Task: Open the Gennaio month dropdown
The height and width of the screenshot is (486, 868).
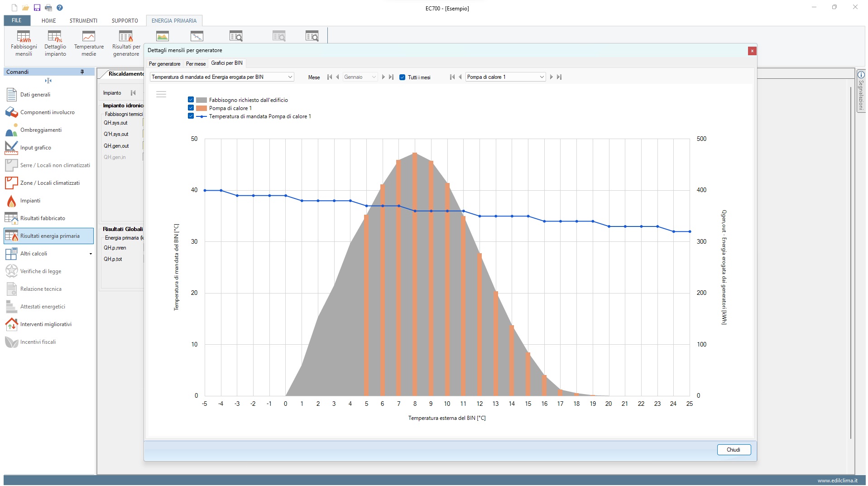Action: click(360, 77)
